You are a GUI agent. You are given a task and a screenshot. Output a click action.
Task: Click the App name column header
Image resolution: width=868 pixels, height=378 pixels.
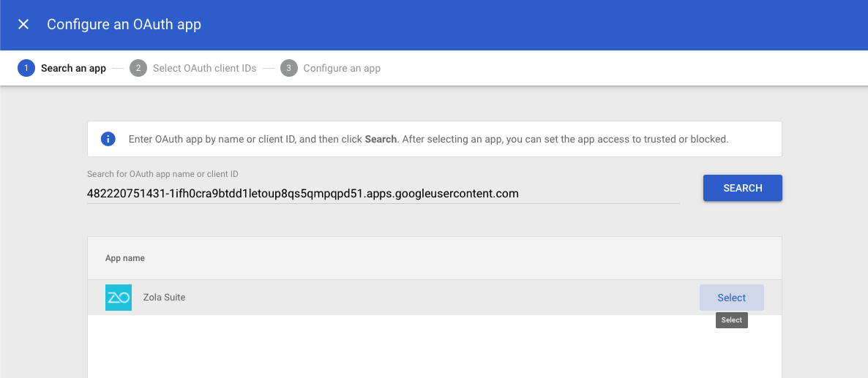coord(125,258)
